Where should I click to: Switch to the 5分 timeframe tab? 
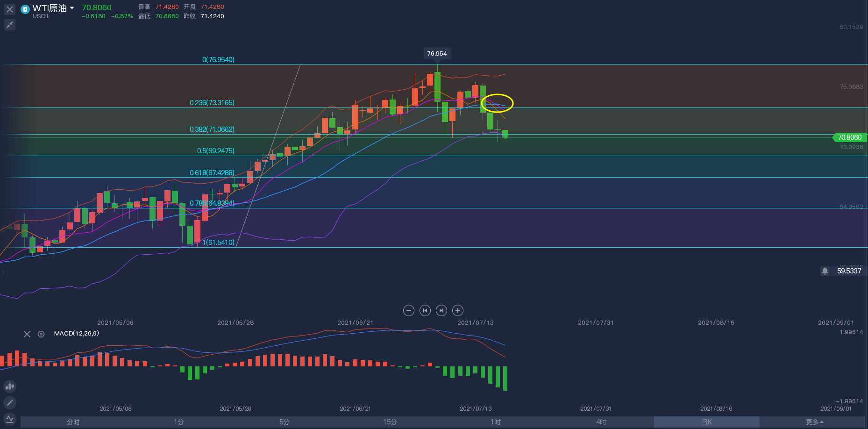point(285,422)
